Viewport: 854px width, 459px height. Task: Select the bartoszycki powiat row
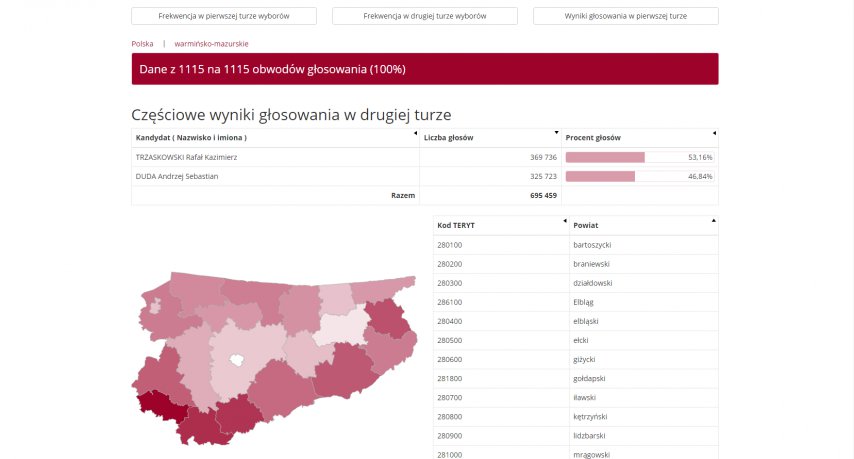point(576,245)
